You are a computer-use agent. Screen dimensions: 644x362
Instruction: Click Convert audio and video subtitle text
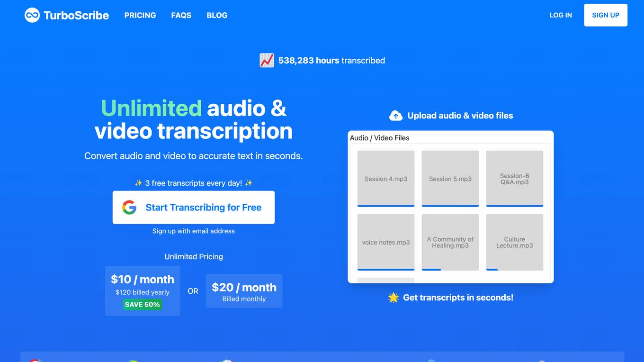tap(194, 156)
